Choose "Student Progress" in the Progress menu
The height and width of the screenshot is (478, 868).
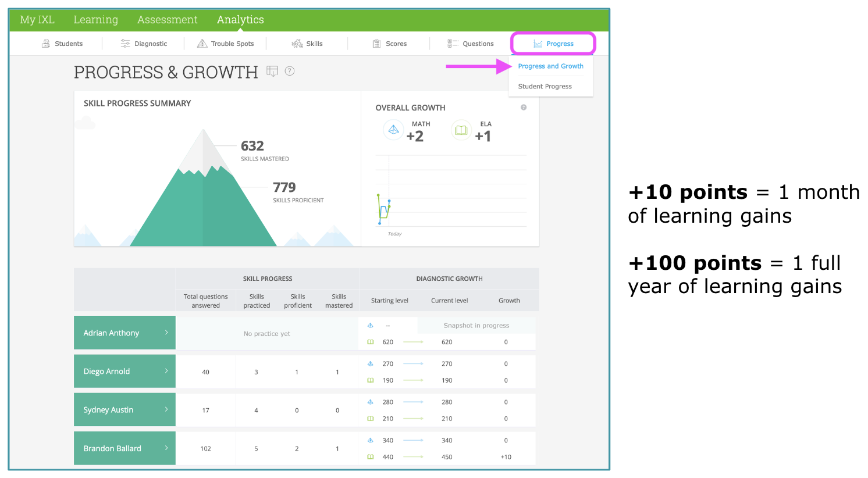point(545,86)
